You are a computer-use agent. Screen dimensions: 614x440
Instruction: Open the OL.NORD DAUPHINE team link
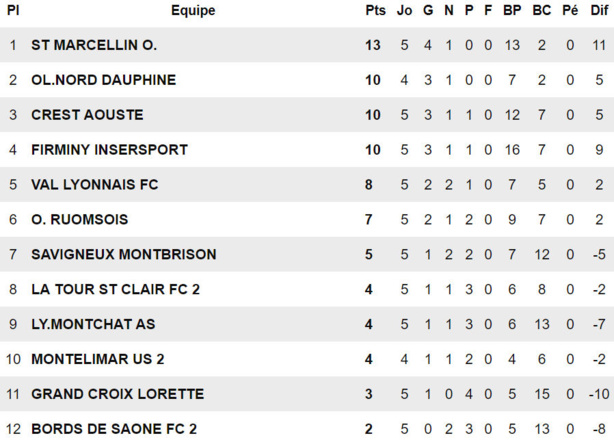[x=103, y=80]
